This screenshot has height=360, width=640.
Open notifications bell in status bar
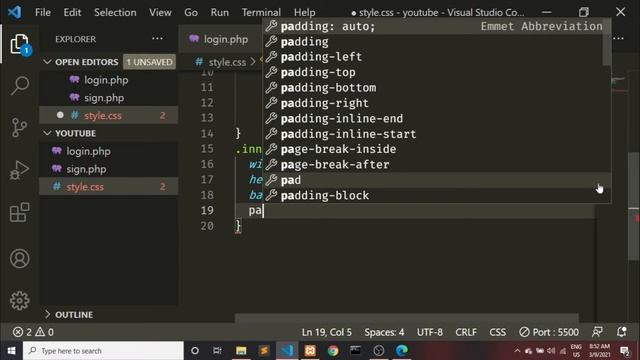click(x=622, y=332)
